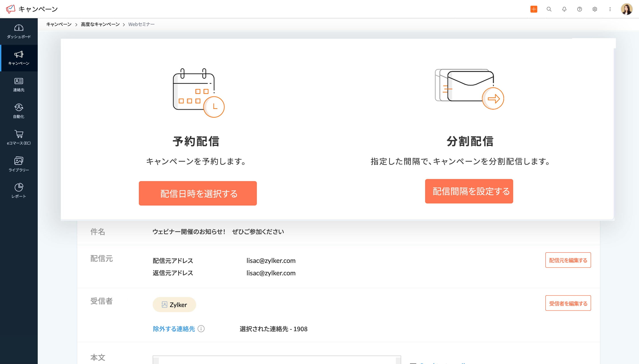Click the help question mark icon

[580, 9]
